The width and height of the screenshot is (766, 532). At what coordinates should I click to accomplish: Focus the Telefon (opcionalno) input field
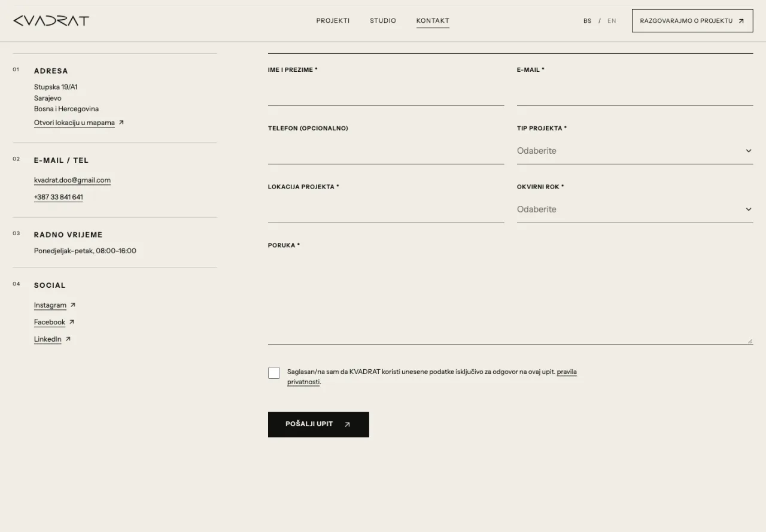[x=386, y=151]
